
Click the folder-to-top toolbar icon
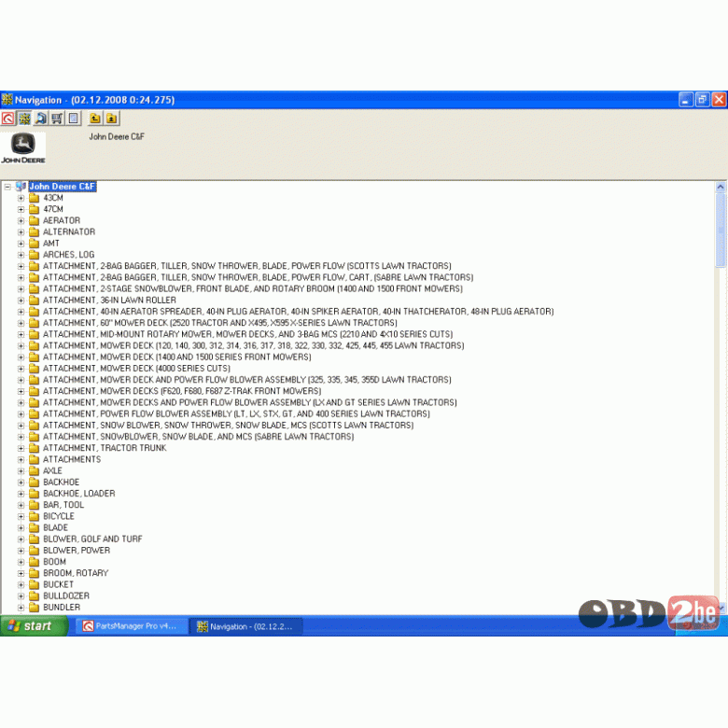pos(111,119)
